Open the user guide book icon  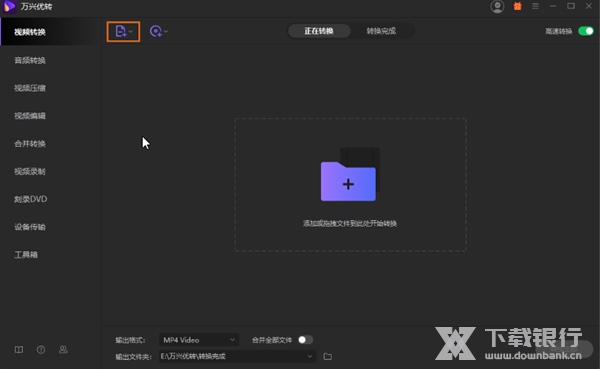pos(19,349)
